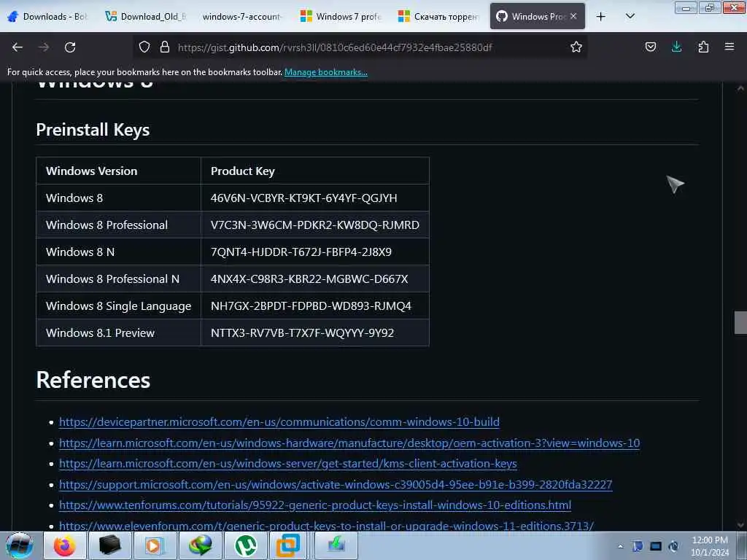The height and width of the screenshot is (560, 747).
Task: Open tracking protection shield icon
Action: click(144, 47)
